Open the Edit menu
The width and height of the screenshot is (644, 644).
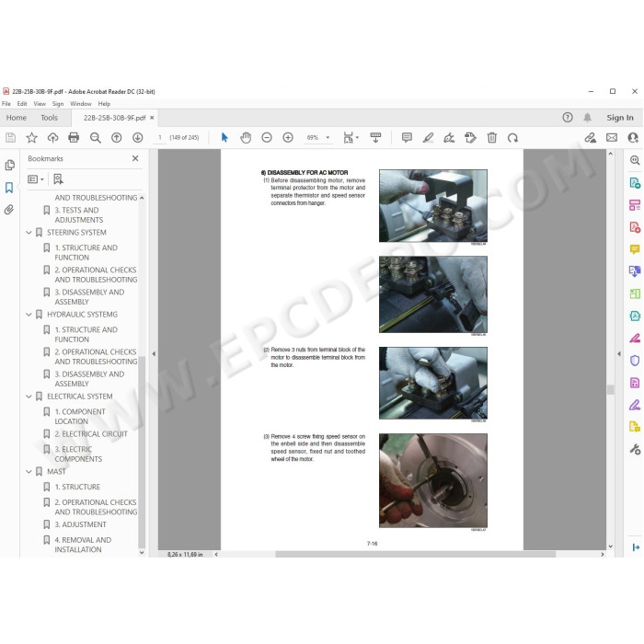pos(22,104)
